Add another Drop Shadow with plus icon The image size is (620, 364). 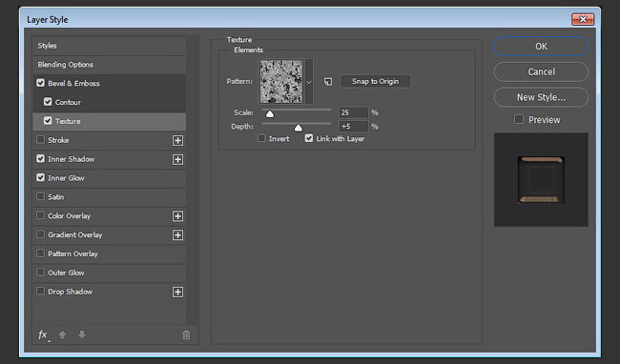point(178,293)
